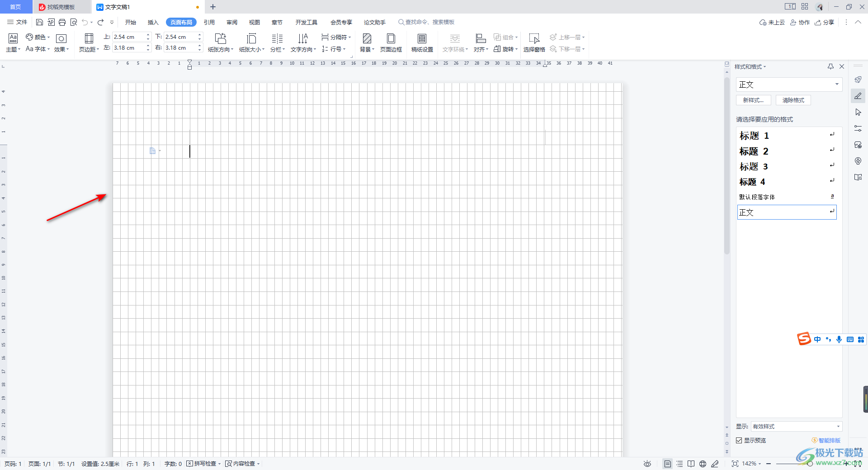Image resolution: width=868 pixels, height=470 pixels.
Task: Open the 插入 ribbon tab
Action: click(153, 22)
